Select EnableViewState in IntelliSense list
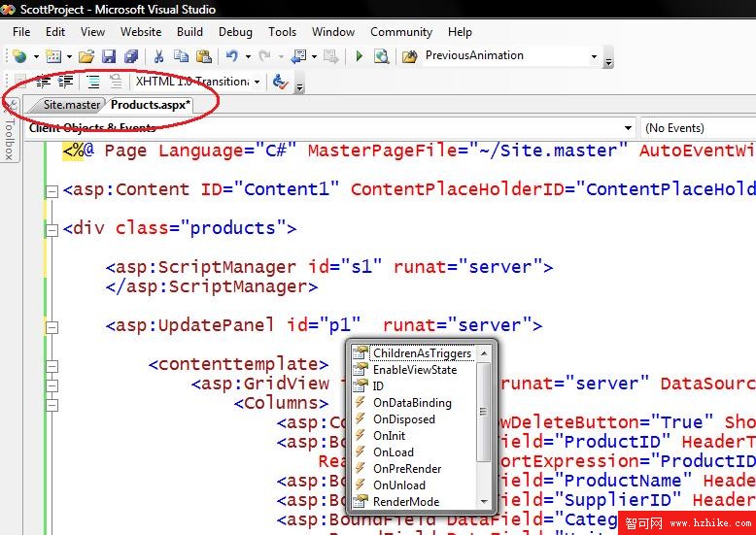 [x=414, y=370]
